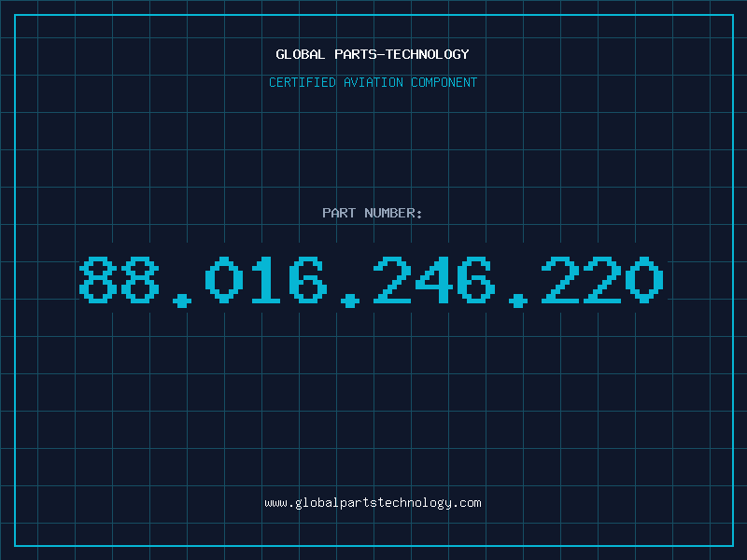Screen dimensions: 747x560
Task: Click the 'CERTIFIED AVIATION COMPONENT' subtitle
Action: (373, 82)
